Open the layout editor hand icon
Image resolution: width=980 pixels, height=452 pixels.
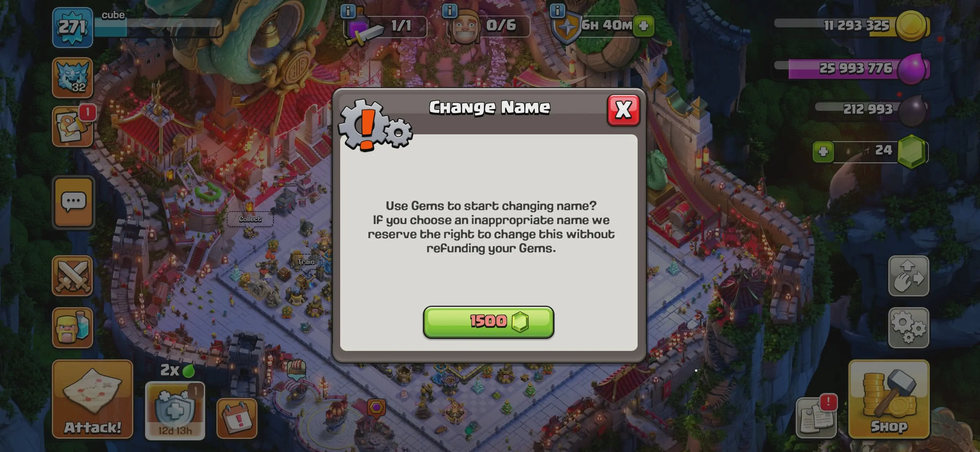[x=908, y=276]
